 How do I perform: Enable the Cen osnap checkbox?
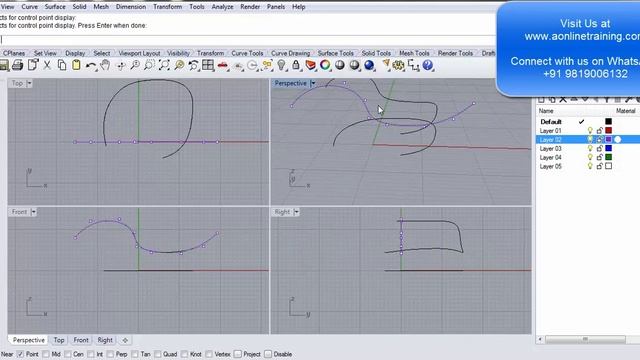point(68,354)
